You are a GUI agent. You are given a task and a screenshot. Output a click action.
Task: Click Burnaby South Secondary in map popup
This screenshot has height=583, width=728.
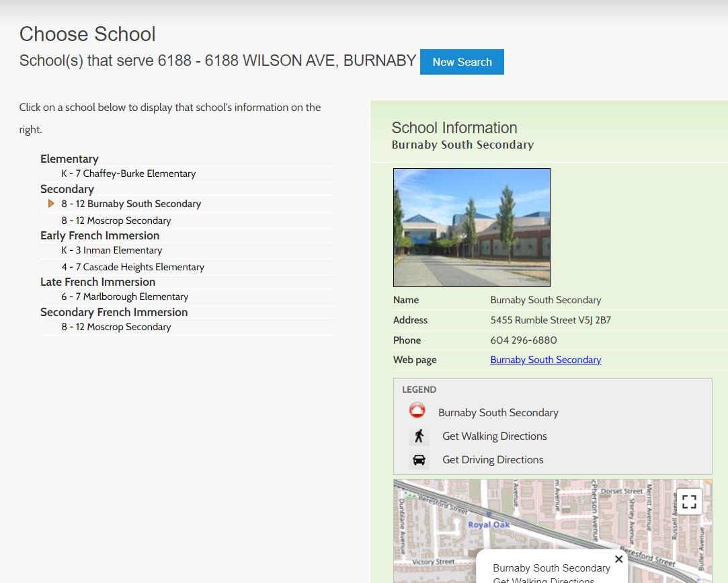click(551, 568)
